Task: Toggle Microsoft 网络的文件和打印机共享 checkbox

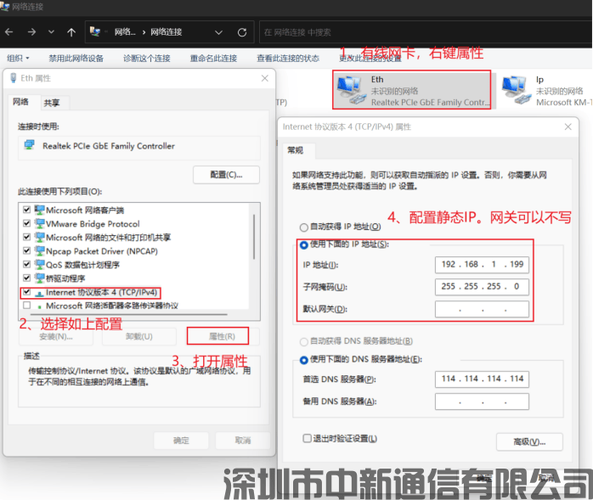Action: [x=27, y=237]
